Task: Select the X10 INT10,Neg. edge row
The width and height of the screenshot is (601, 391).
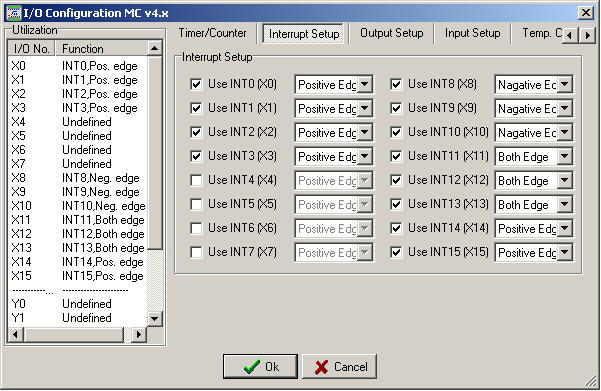Action: pyautogui.click(x=77, y=206)
